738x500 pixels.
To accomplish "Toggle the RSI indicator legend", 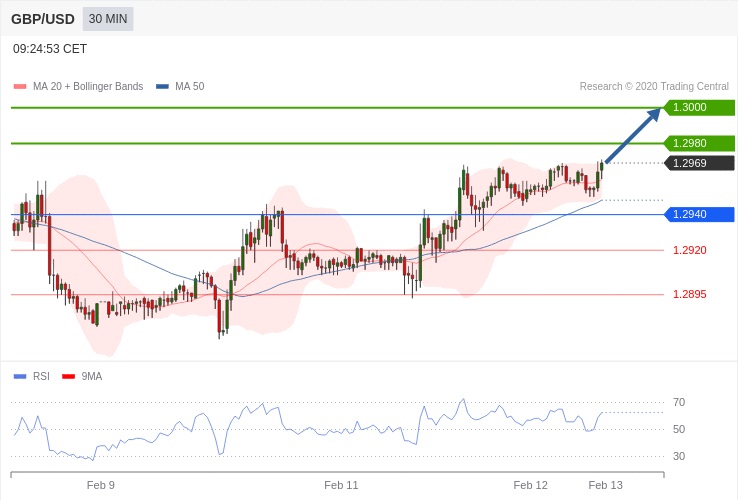I will [x=40, y=376].
